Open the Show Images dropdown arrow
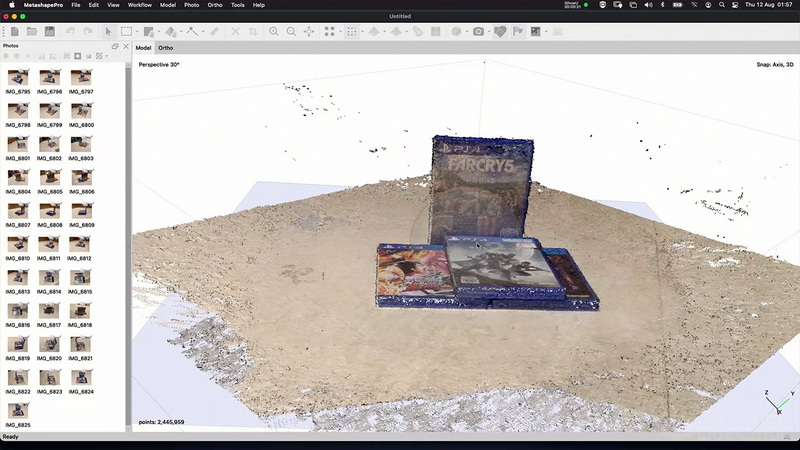Viewport: 800px width, 450px height. (546, 32)
